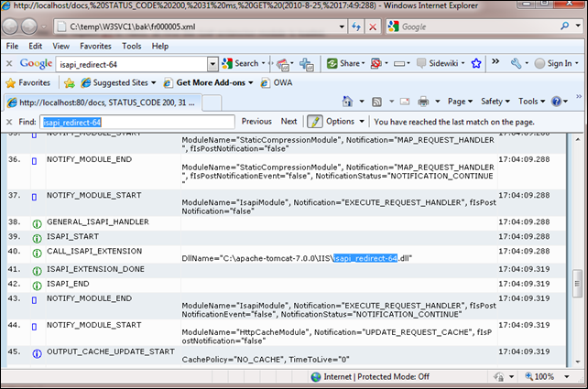Image resolution: width=588 pixels, height=389 pixels.
Task: Open the View menu
Action: [60, 46]
